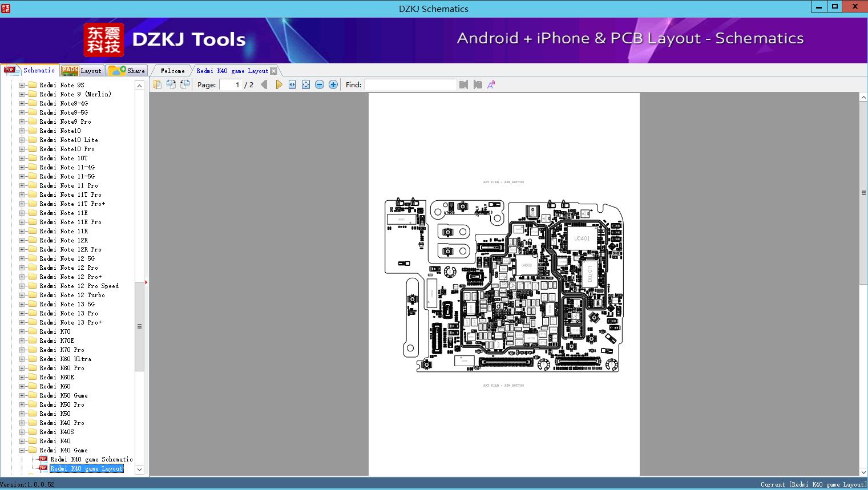Click the fit page icon
Image resolution: width=868 pixels, height=490 pixels.
tap(306, 84)
